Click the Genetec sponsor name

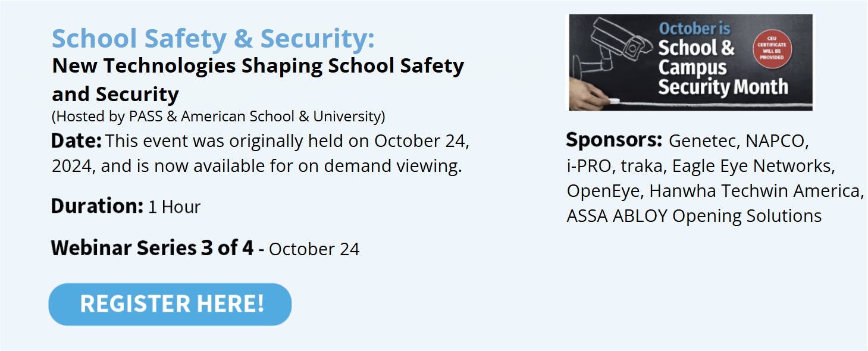(702, 142)
